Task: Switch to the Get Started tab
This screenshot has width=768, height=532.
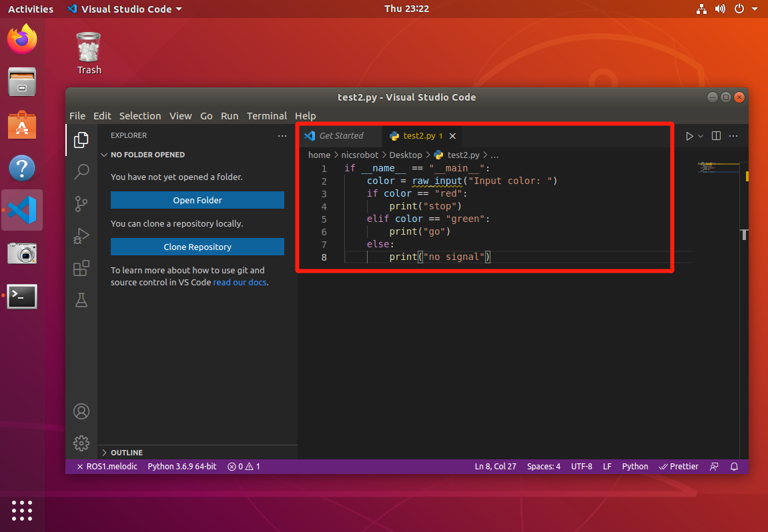Action: [x=340, y=135]
